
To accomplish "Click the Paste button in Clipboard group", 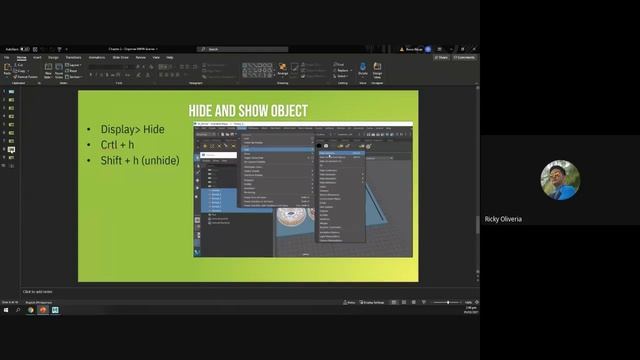I will pos(7,69).
